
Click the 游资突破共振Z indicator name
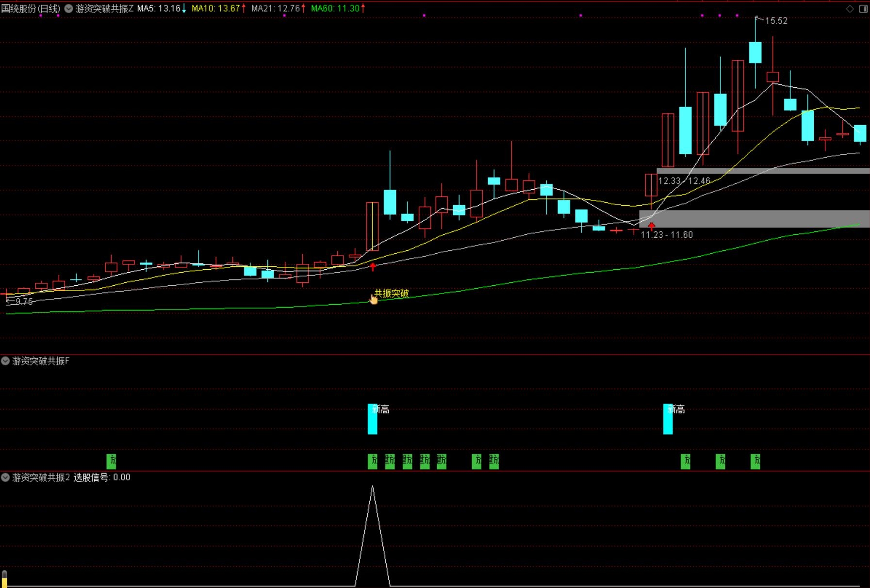tap(104, 9)
